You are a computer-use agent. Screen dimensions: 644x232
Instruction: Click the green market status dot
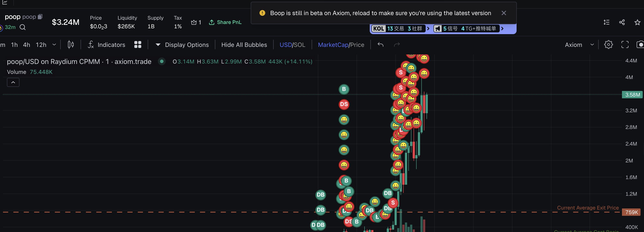tap(162, 61)
